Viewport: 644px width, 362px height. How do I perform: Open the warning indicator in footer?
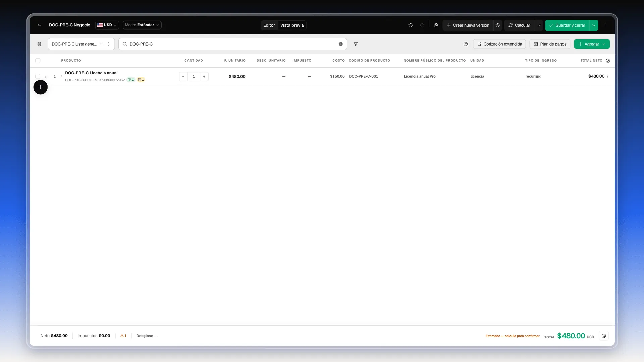click(123, 336)
